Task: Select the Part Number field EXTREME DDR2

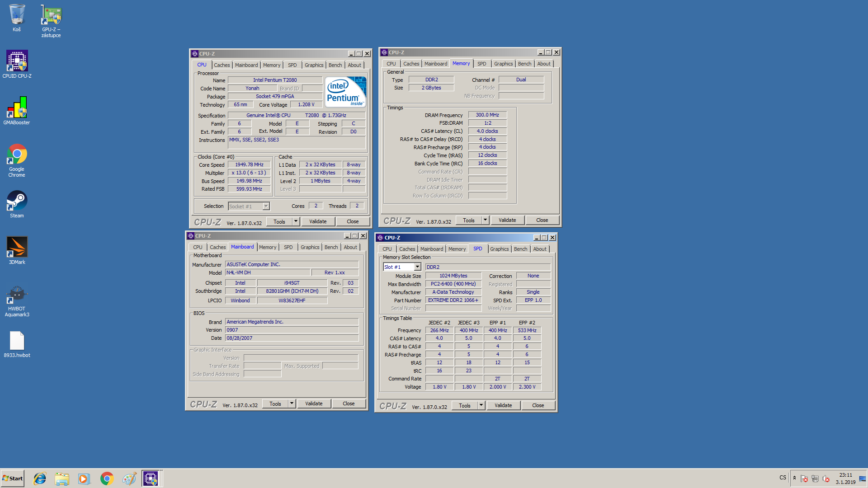Action: 453,300
